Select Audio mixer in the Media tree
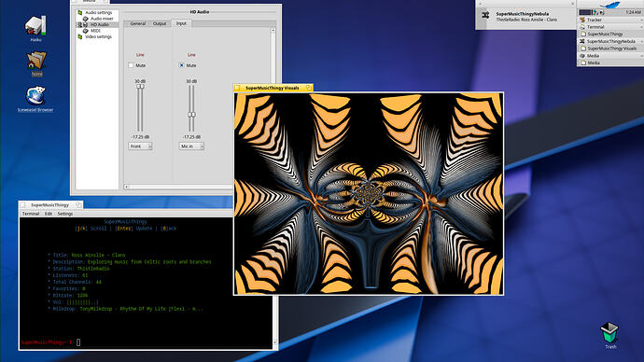Screen dimensions: 644x362 (x=102, y=19)
